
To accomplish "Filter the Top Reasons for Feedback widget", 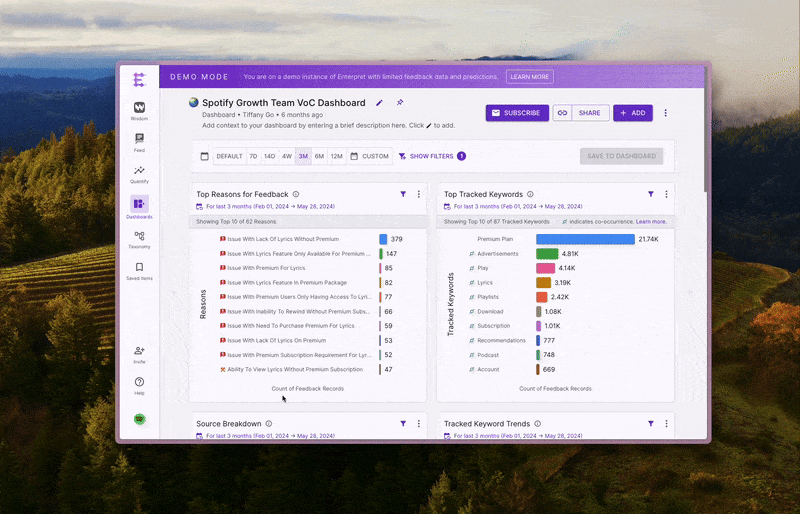I will point(403,194).
